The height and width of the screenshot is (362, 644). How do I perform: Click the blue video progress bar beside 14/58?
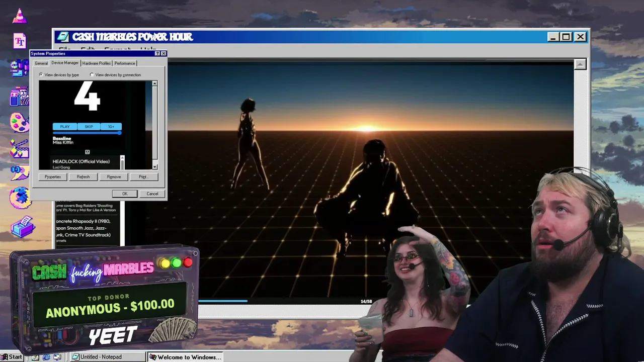coord(223,301)
